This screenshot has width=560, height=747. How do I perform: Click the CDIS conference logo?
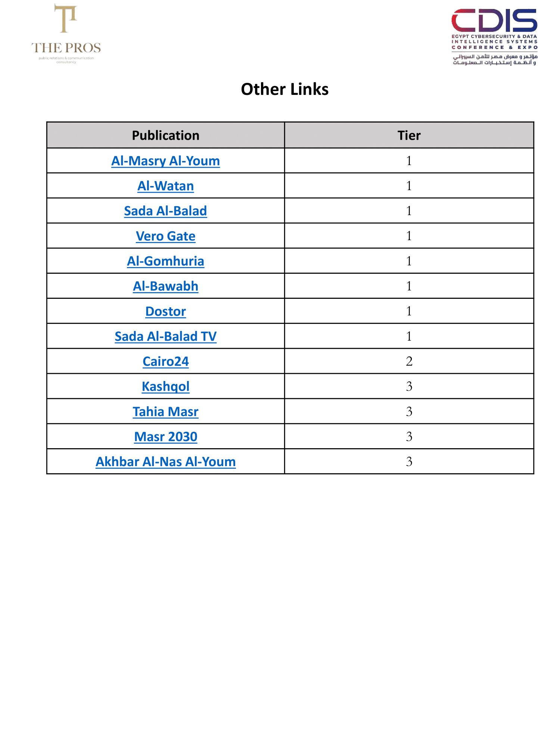coord(494,37)
